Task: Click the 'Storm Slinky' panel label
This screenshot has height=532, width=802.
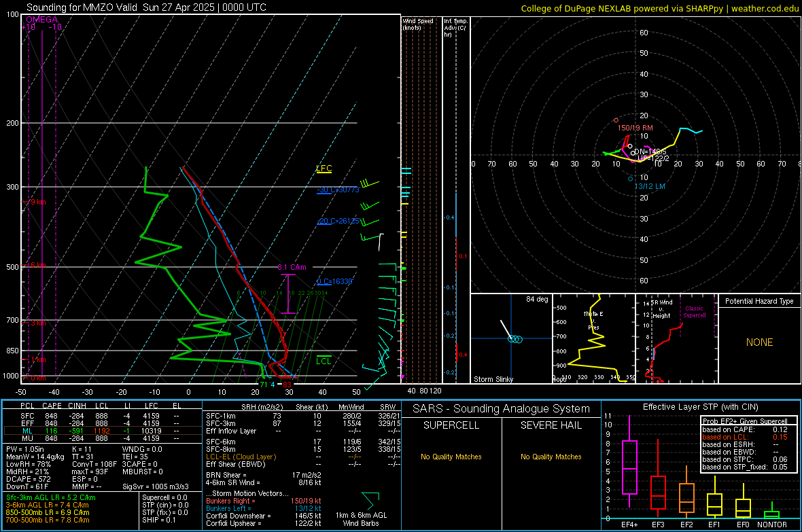Action: 493,379
